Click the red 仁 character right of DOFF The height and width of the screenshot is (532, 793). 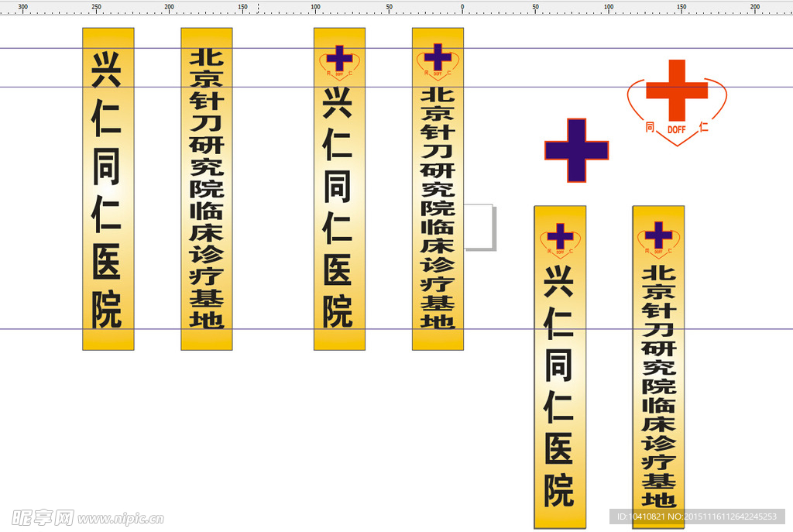(x=703, y=128)
